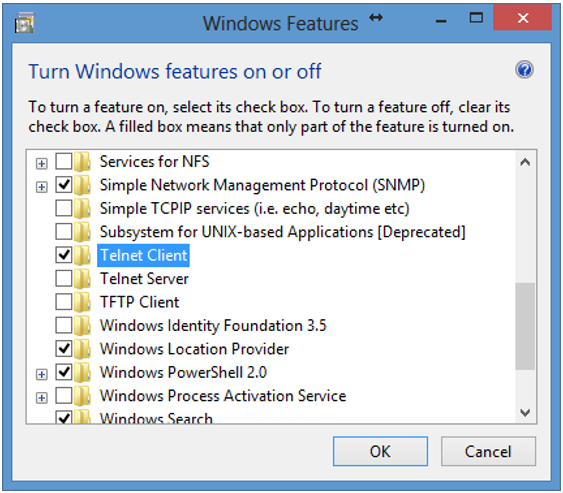
Task: Select the Windows PowerShell 2.0 label
Action: pos(183,372)
